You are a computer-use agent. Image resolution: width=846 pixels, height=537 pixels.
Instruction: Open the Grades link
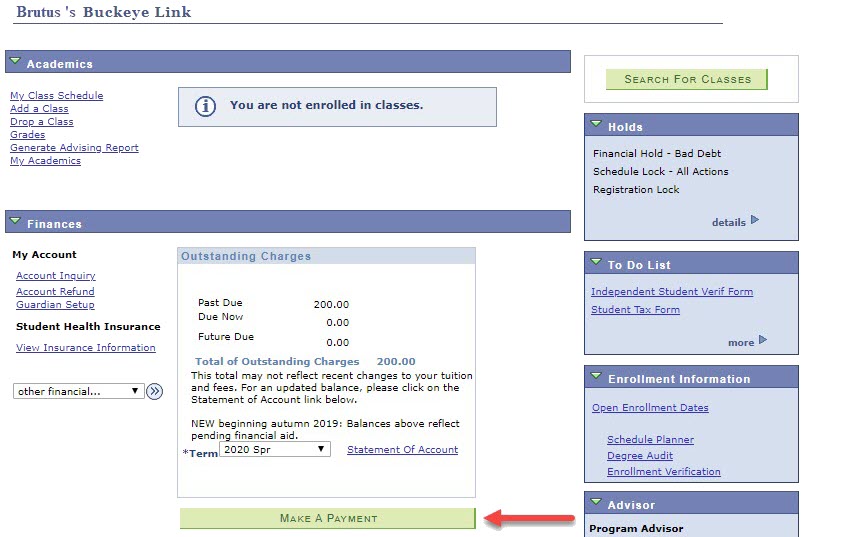click(28, 134)
